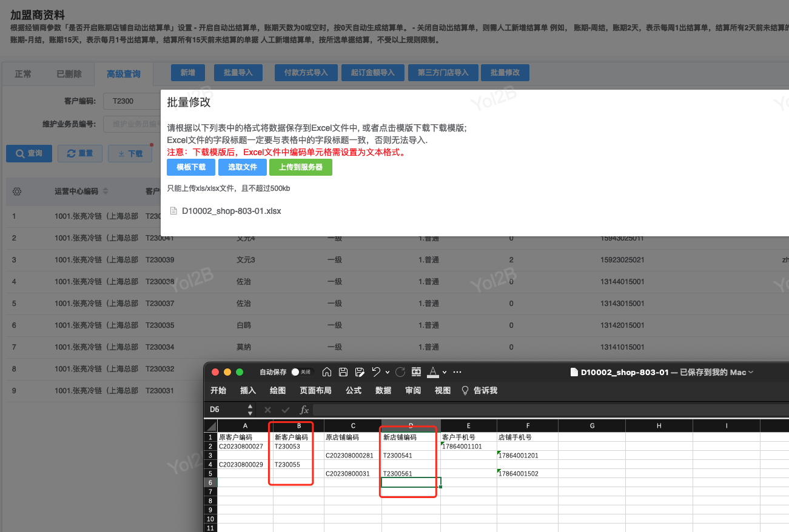
Task: Click the Excel Home icon in title bar
Action: pyautogui.click(x=327, y=372)
